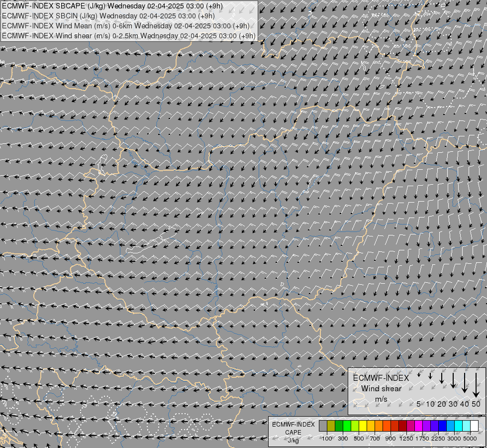487x448 pixels.
Task: Click the 20 m/s wind shear legend arrow
Action: pos(442,378)
